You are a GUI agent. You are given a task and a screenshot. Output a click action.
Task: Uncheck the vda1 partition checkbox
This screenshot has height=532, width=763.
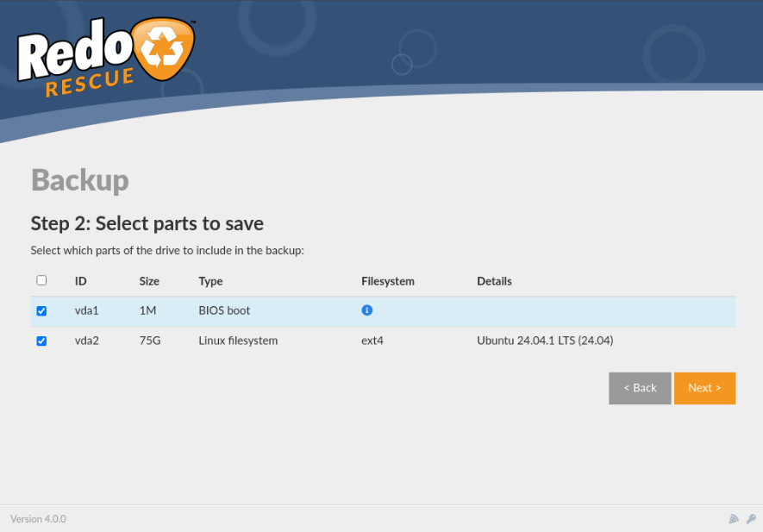(x=41, y=310)
